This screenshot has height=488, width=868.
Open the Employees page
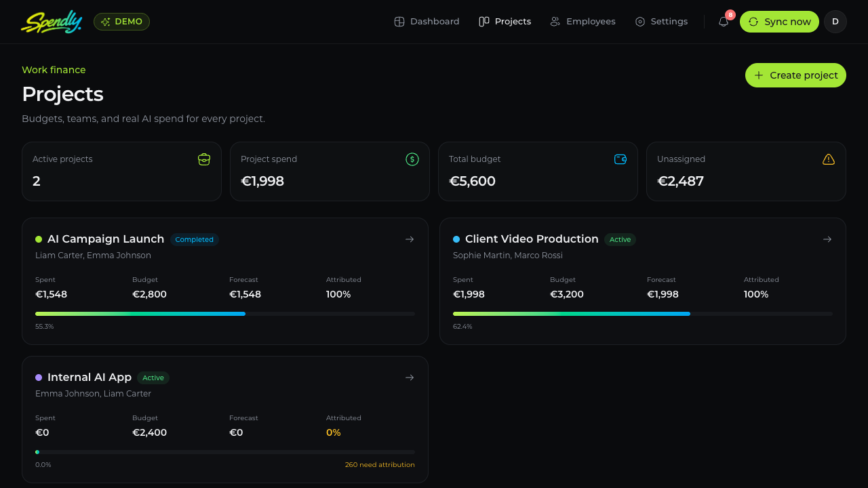coord(583,22)
